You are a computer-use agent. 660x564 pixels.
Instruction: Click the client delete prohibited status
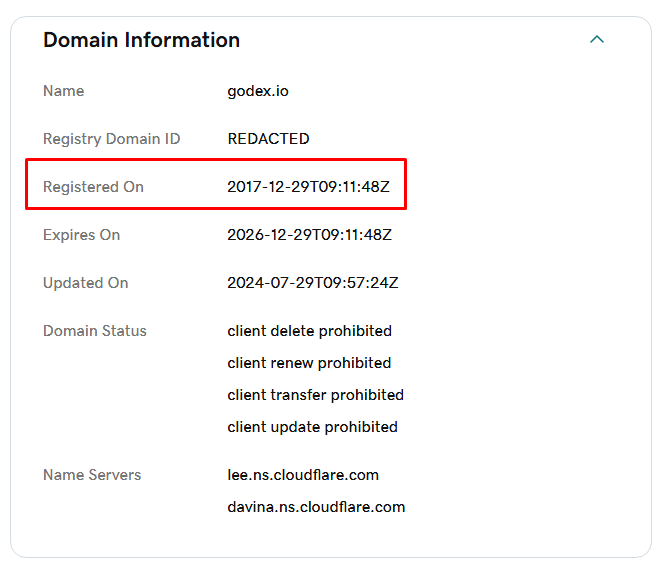point(309,331)
